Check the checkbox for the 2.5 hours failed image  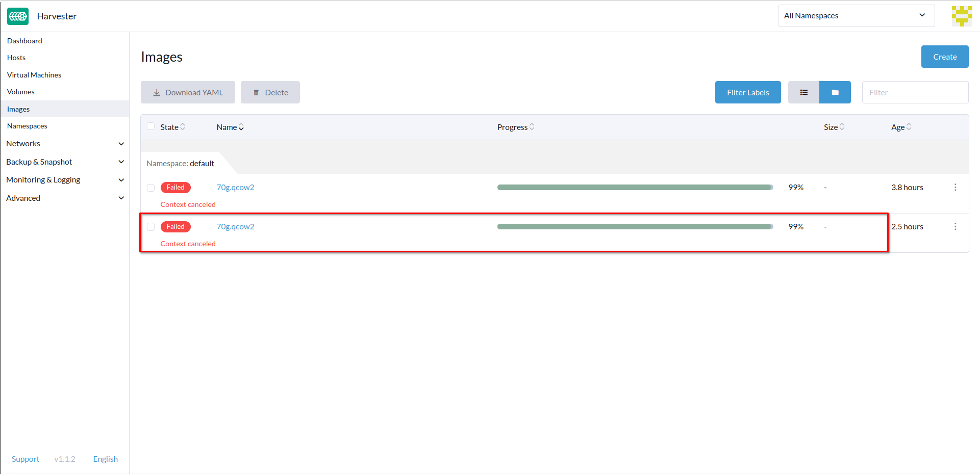[x=150, y=227]
